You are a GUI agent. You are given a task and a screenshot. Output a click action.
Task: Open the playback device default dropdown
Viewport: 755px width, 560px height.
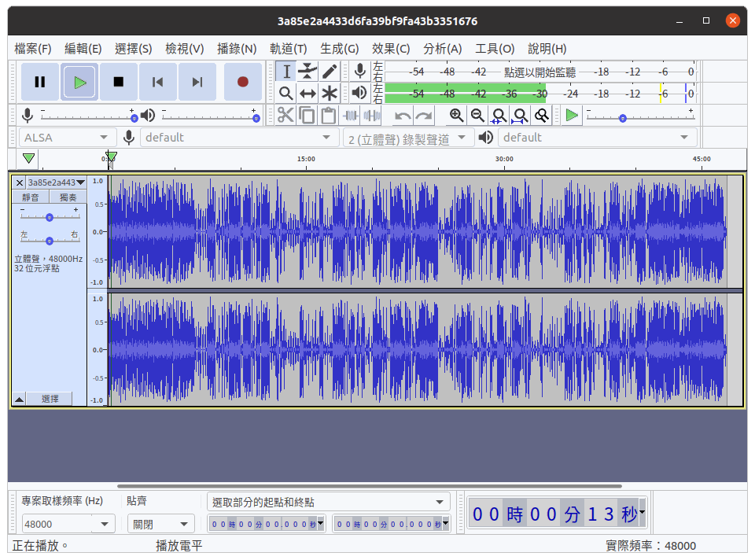point(597,138)
